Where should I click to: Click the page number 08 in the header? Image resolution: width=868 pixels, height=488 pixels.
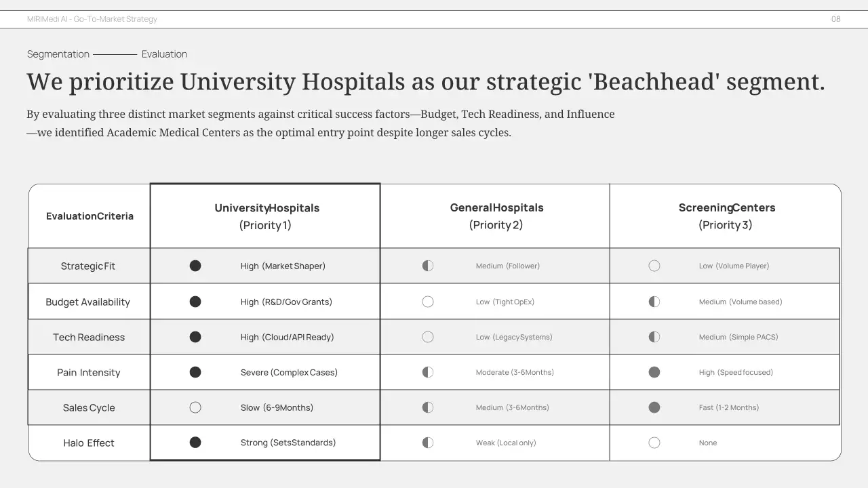[x=835, y=19]
